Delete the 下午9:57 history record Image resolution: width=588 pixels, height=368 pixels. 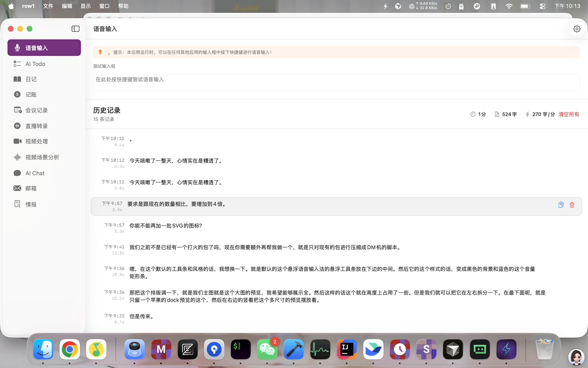pos(572,205)
